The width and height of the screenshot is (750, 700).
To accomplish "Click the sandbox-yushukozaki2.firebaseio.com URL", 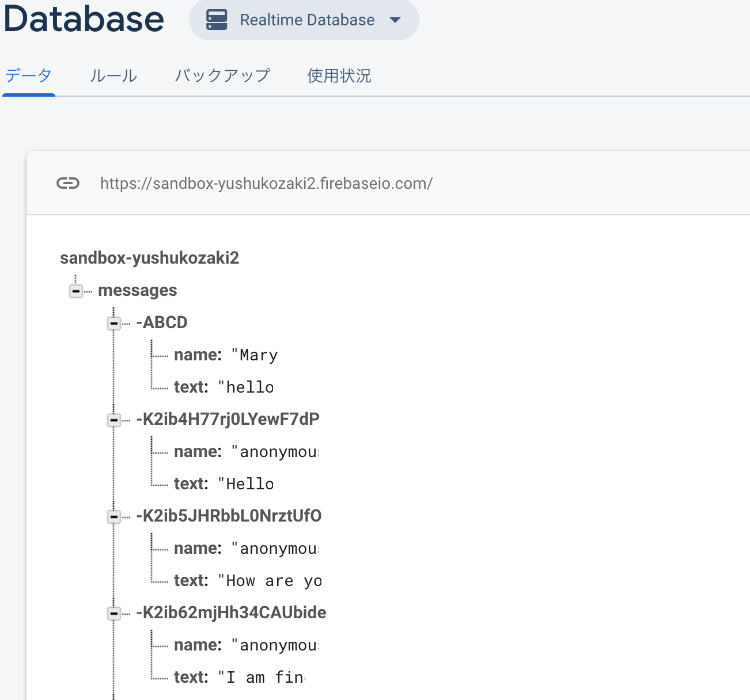I will (x=267, y=183).
